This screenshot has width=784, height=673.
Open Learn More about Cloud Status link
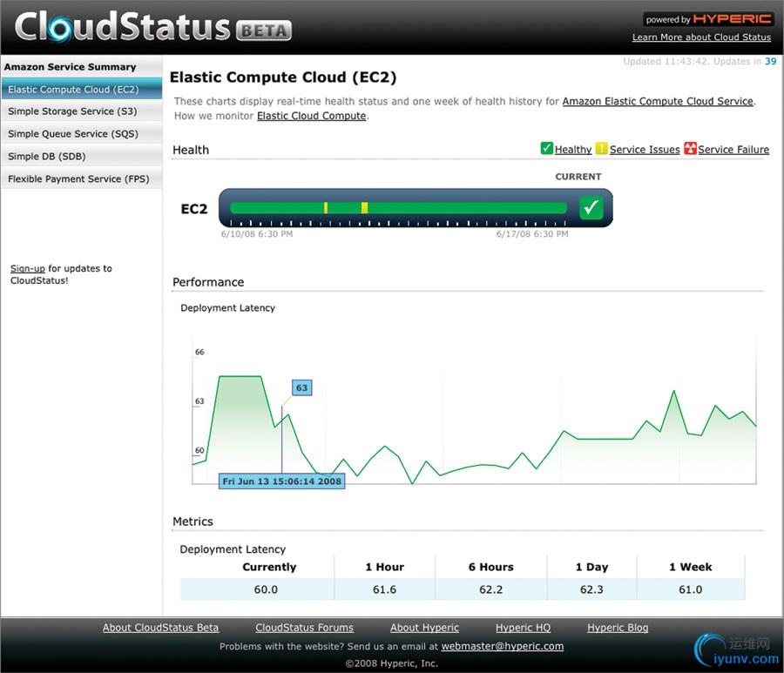[701, 37]
